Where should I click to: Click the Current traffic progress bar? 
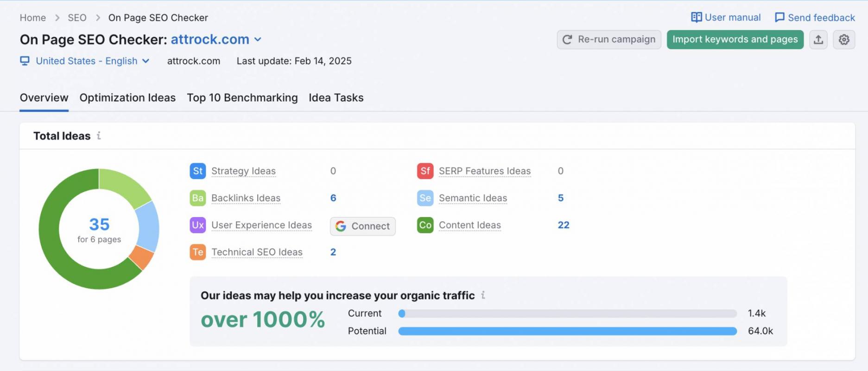pos(567,313)
